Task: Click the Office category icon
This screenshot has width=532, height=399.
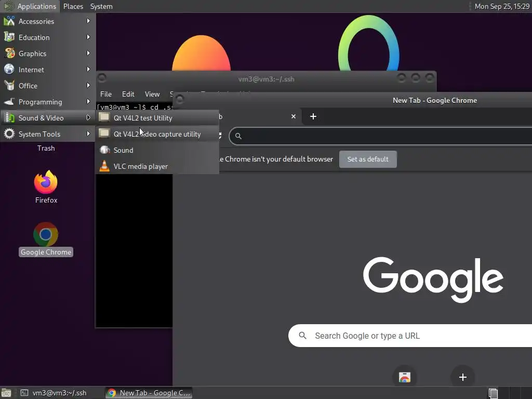Action: click(x=9, y=86)
